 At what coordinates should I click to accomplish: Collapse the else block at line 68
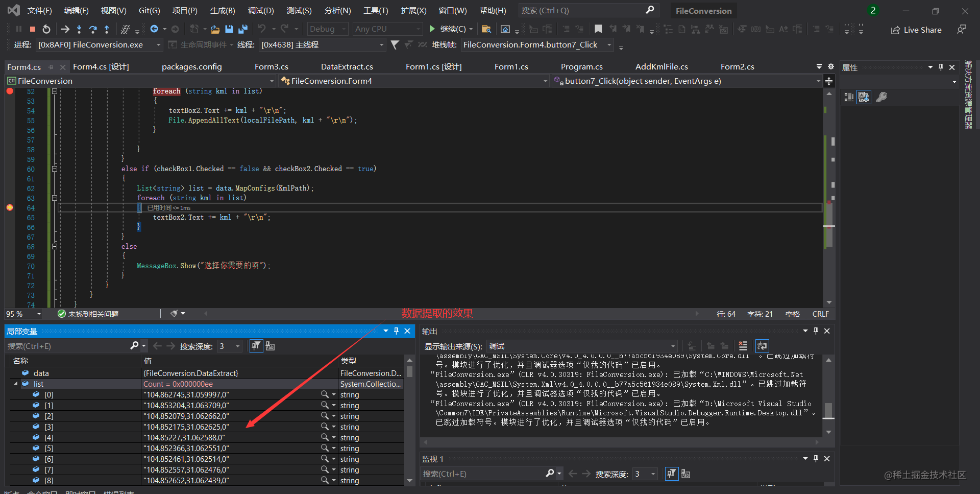[55, 247]
